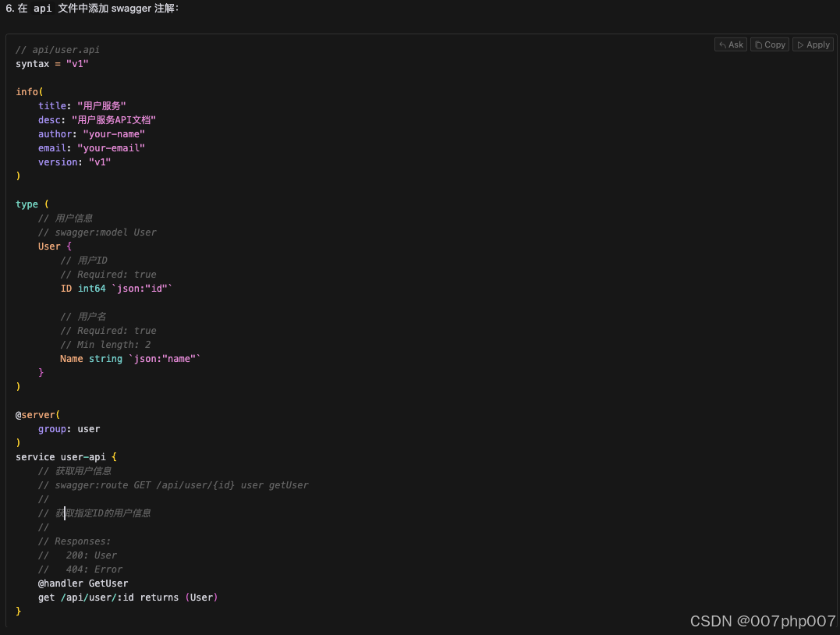Click the @handler GetUser line

(83, 583)
